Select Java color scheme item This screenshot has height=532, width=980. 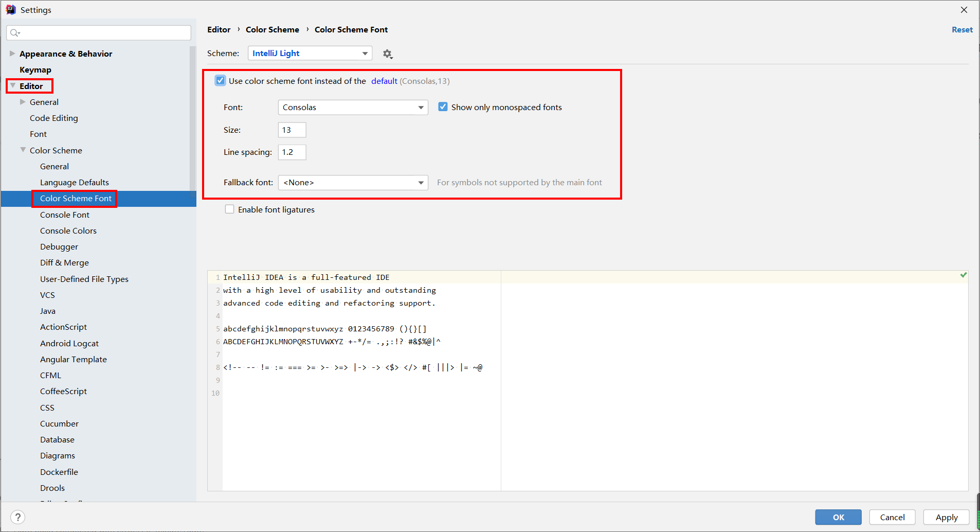48,311
